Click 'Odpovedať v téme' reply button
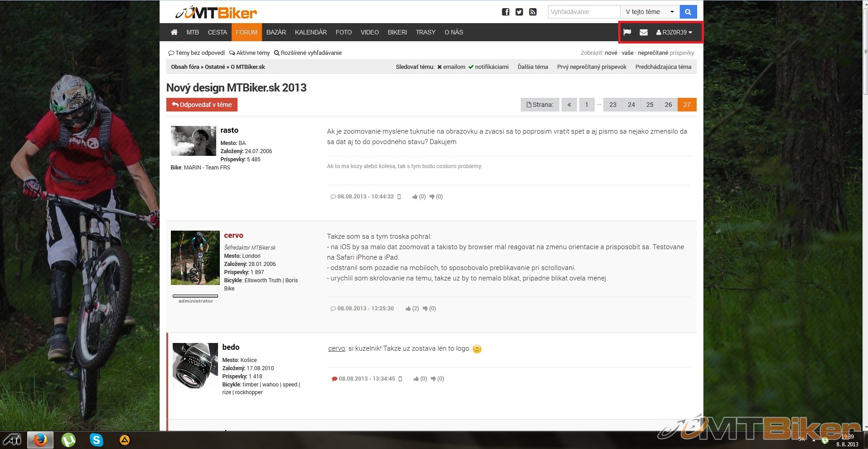This screenshot has height=449, width=868. (202, 105)
